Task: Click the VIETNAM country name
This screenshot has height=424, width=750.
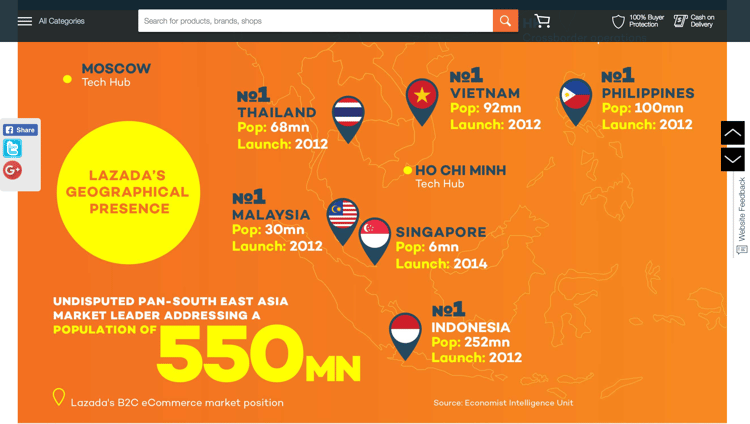Action: tap(485, 93)
